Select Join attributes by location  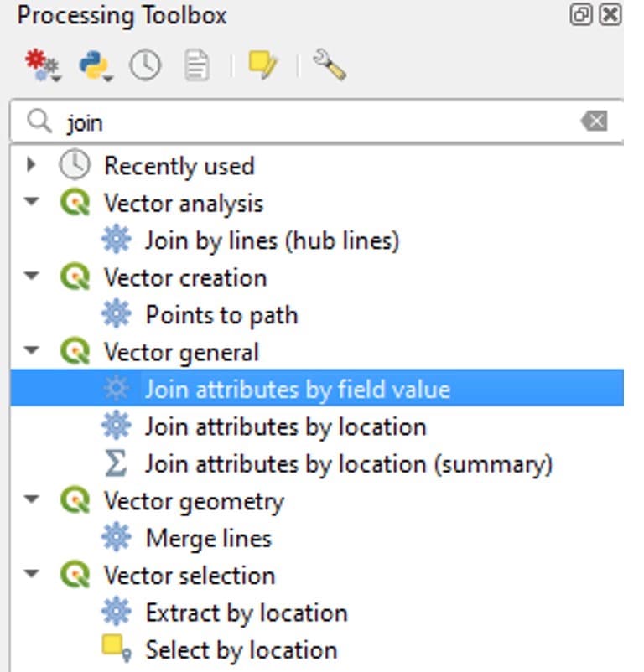(285, 426)
